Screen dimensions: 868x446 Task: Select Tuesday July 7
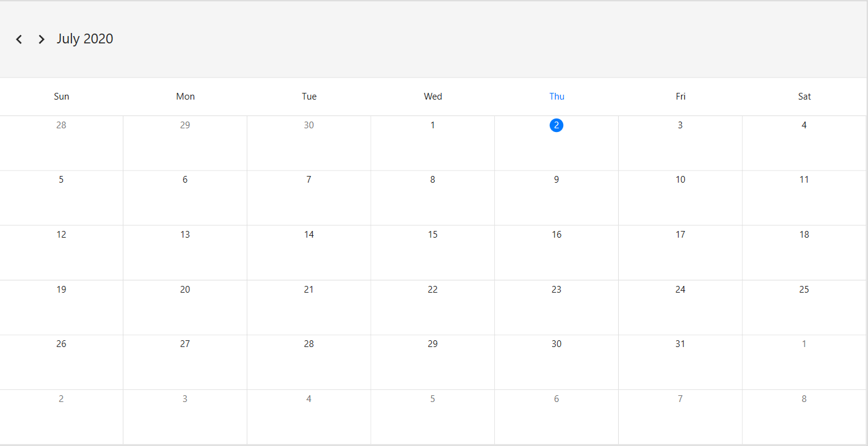click(x=309, y=198)
